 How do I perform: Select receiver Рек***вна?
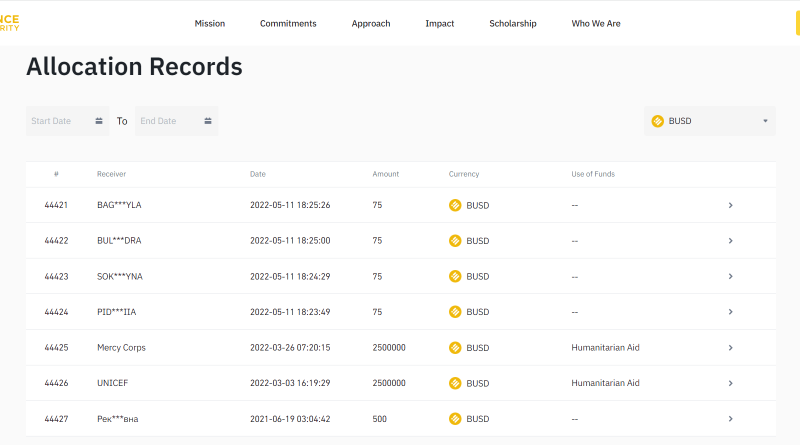[117, 418]
